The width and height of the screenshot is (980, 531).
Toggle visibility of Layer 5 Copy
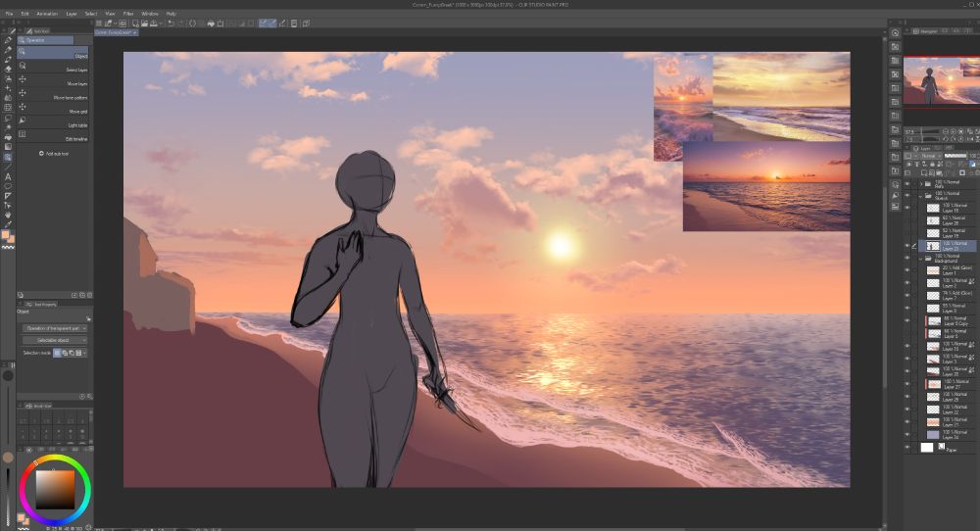907,320
